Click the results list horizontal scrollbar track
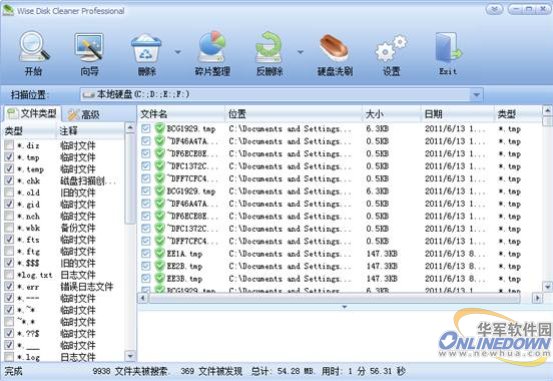The width and height of the screenshot is (553, 381). point(334,298)
